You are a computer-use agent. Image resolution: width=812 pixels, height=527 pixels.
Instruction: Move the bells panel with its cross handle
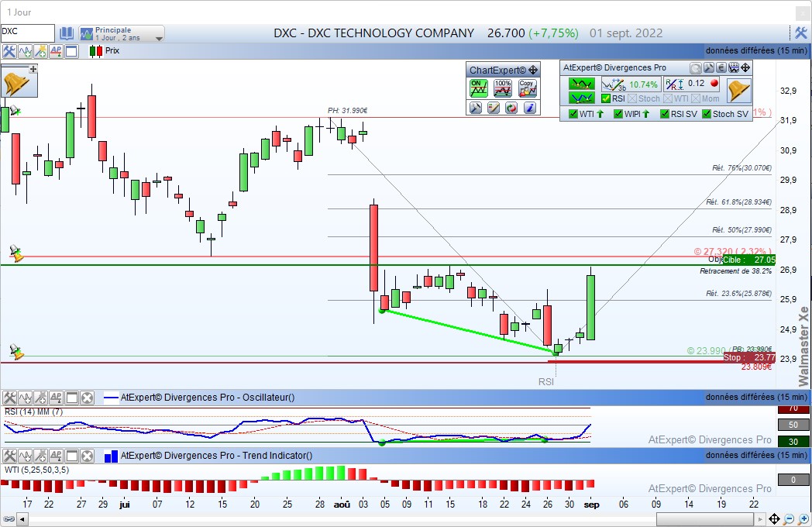pyautogui.click(x=33, y=69)
